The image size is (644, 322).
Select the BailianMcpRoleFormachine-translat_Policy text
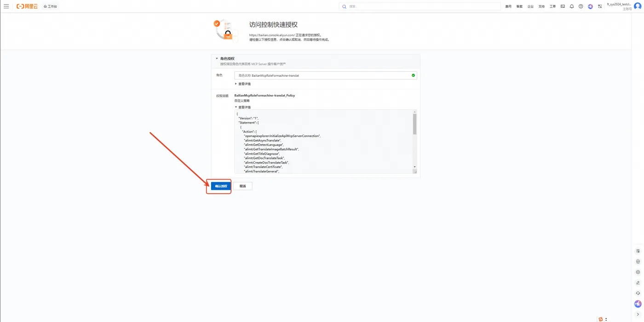264,96
